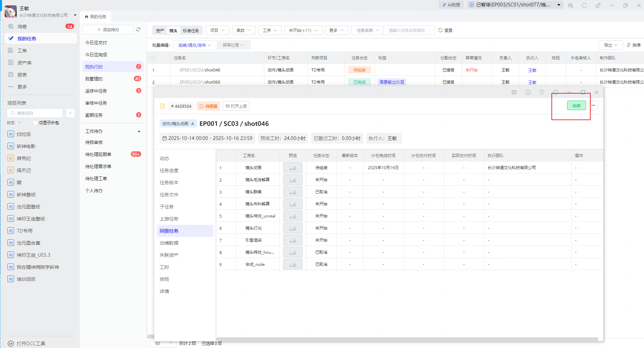The image size is (644, 348).
Task: Click the pin window icon in title bar
Action: pos(598,5)
